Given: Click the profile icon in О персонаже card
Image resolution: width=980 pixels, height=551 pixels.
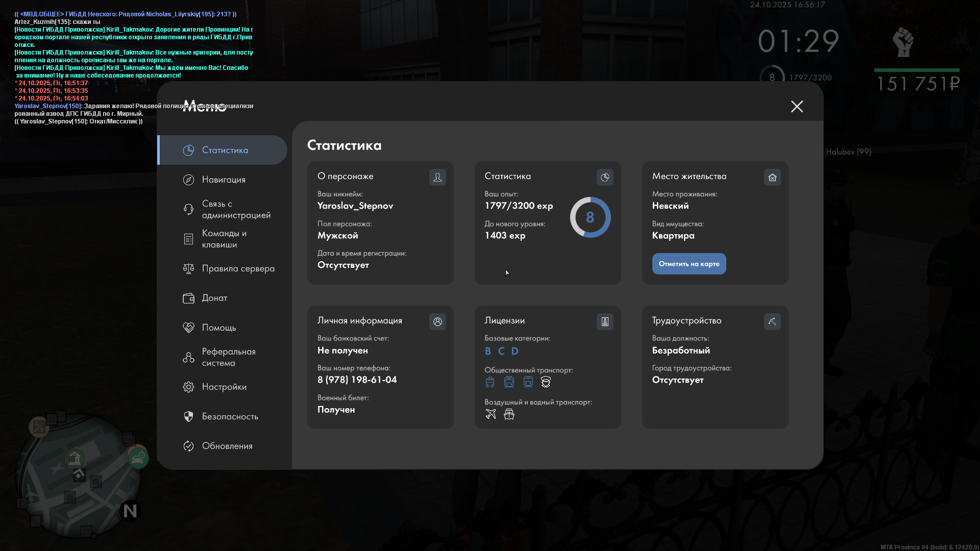Looking at the screenshot, I should pyautogui.click(x=437, y=178).
